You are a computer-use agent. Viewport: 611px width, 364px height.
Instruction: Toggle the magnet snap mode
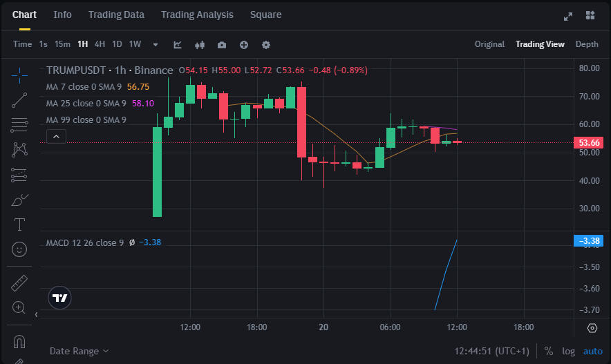click(x=19, y=341)
